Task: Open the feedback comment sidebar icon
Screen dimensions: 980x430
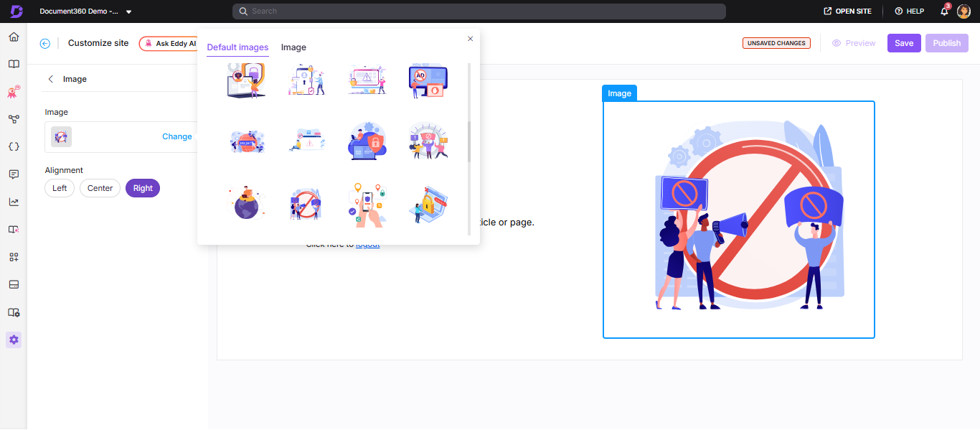Action: point(14,174)
